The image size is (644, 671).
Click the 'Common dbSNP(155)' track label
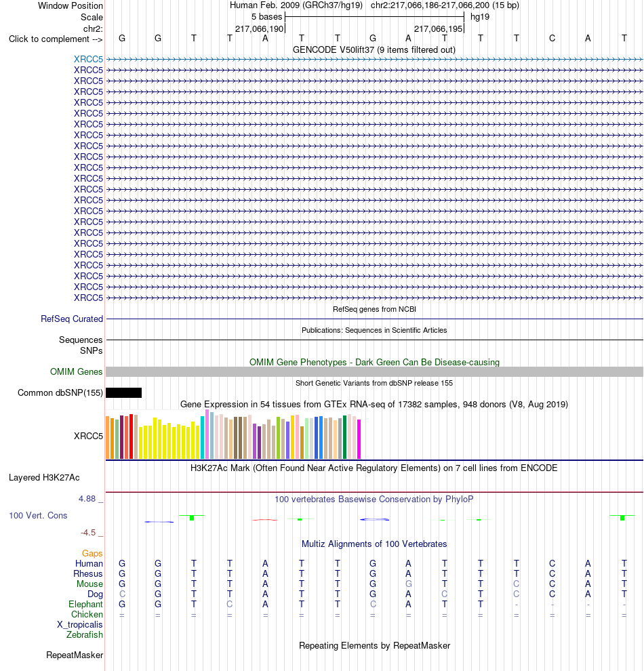pyautogui.click(x=60, y=393)
